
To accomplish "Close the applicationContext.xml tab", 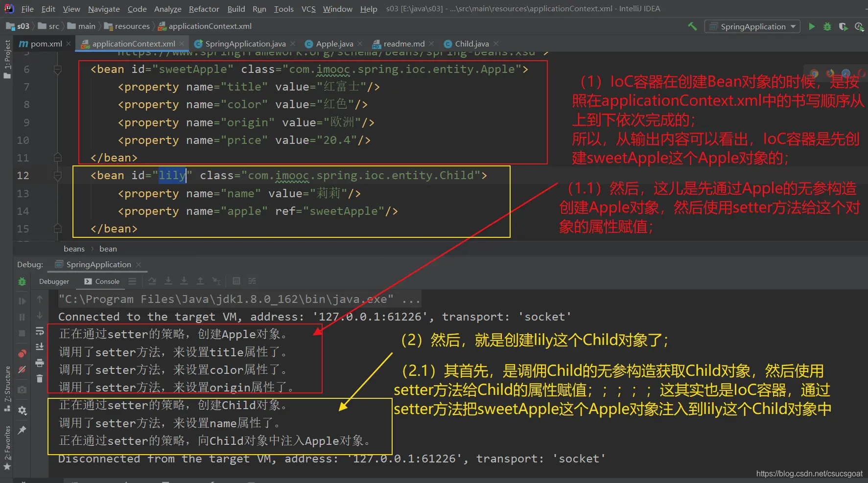I will pos(182,44).
